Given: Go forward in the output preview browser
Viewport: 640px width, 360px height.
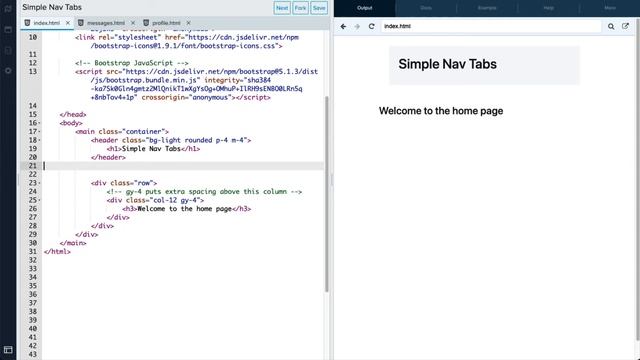Looking at the screenshot, I should point(357,26).
